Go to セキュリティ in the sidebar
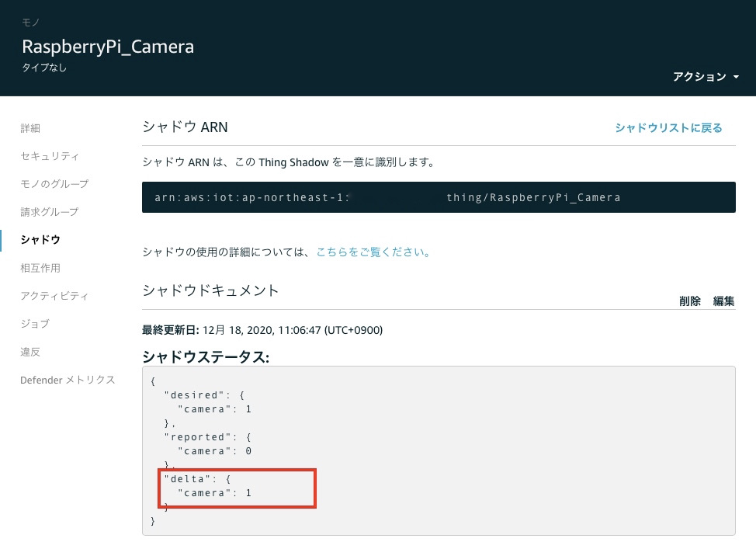Screen dimensions: 756x549 click(x=50, y=156)
